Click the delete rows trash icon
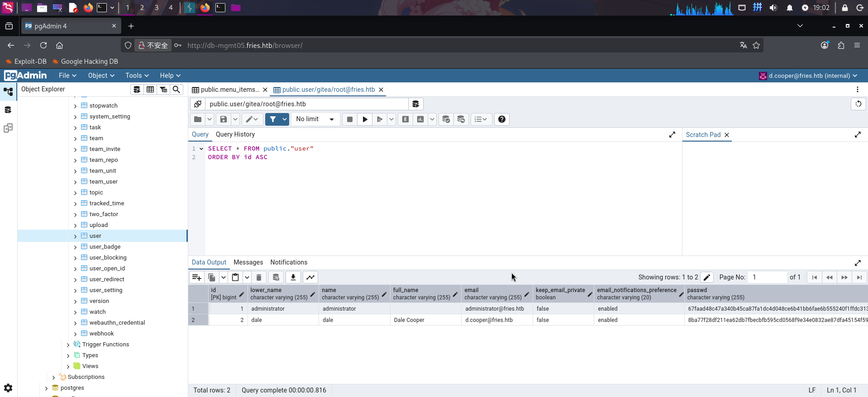The image size is (868, 397). pos(259,278)
